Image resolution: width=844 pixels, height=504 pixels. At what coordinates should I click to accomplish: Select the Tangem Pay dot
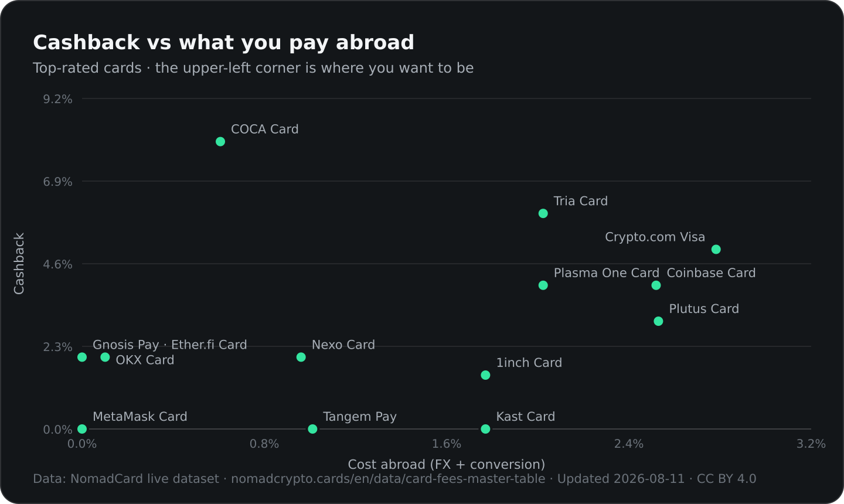coord(312,429)
